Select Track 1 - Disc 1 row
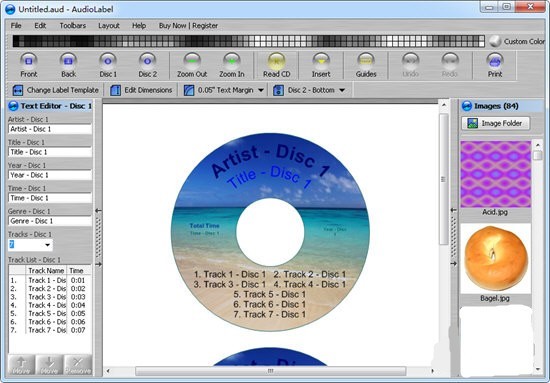This screenshot has width=550, height=383. 50,280
